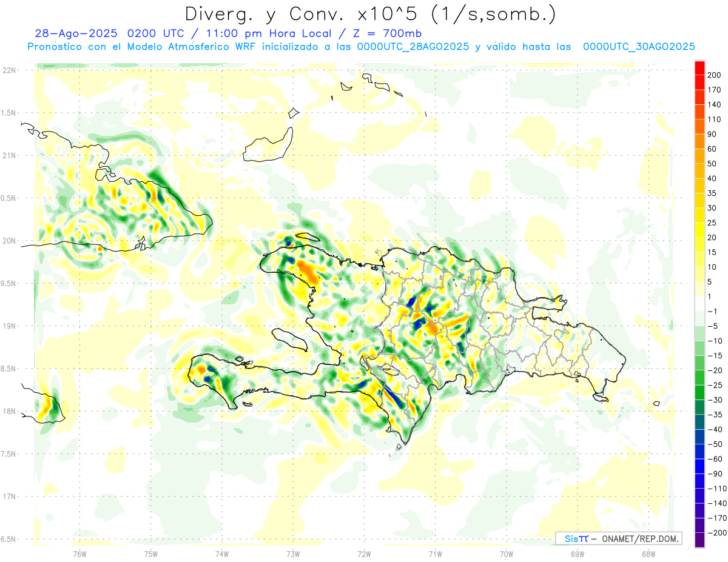Viewport: 728px width, 562px height.
Task: Click the 'SisTT' logo text in the credit box
Action: (576, 538)
